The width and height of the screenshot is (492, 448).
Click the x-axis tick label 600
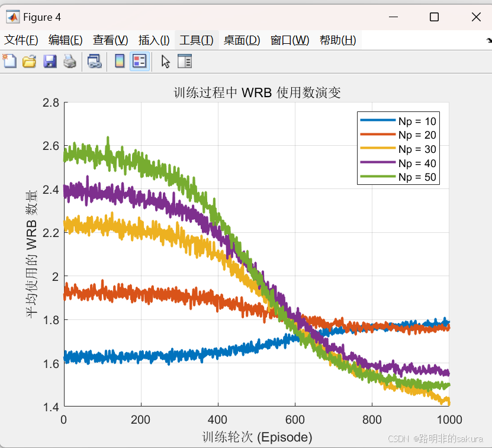[295, 420]
